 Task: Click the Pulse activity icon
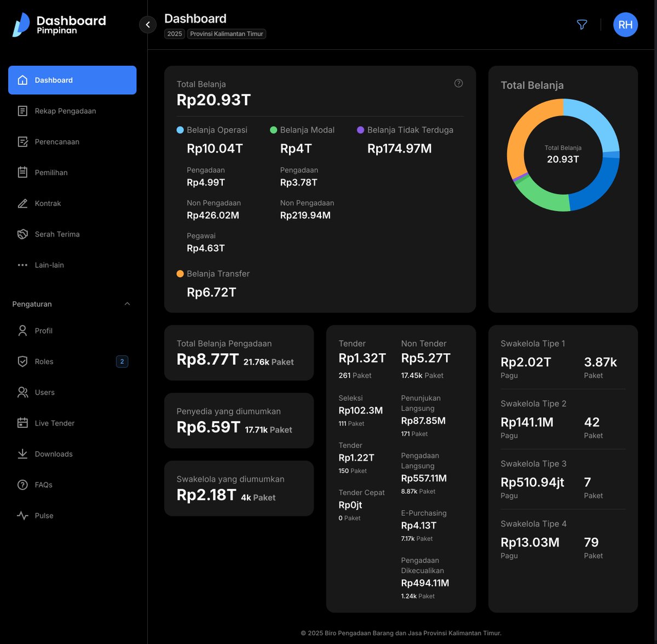22,515
